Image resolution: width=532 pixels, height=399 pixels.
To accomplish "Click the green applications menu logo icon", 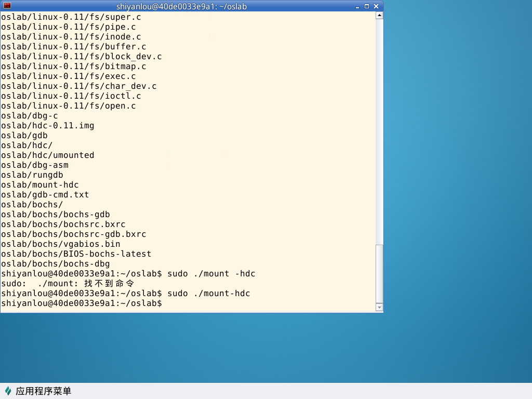I will point(8,391).
